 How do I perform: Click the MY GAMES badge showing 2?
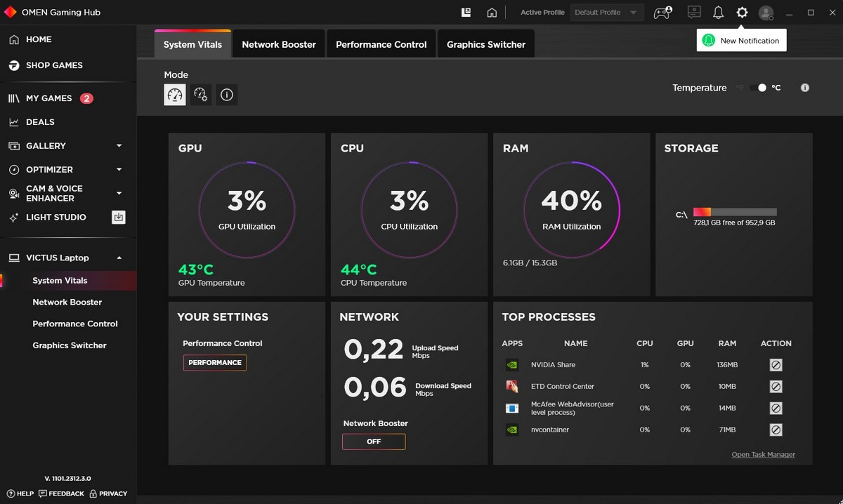(x=86, y=98)
